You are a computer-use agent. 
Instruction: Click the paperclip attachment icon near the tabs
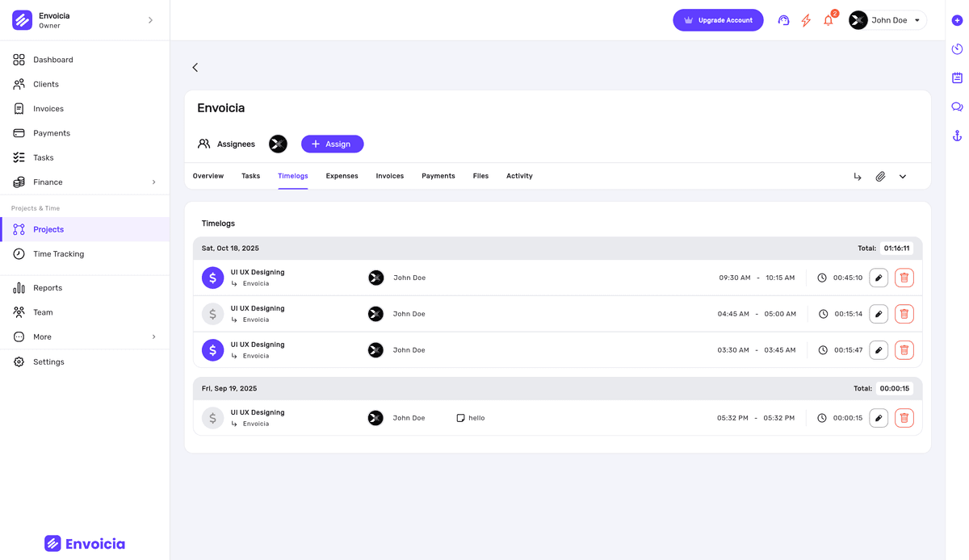point(880,176)
